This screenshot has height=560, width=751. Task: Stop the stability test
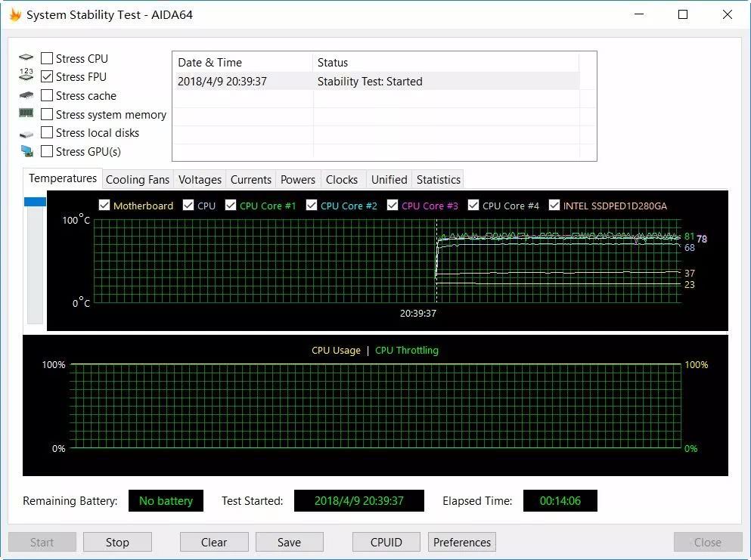point(117,542)
